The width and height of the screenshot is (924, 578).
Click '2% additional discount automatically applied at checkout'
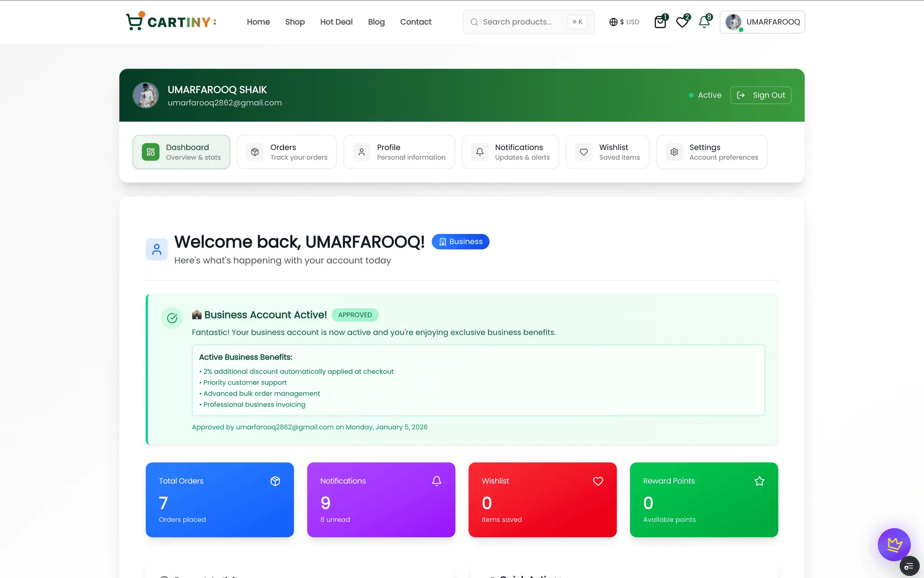point(298,372)
